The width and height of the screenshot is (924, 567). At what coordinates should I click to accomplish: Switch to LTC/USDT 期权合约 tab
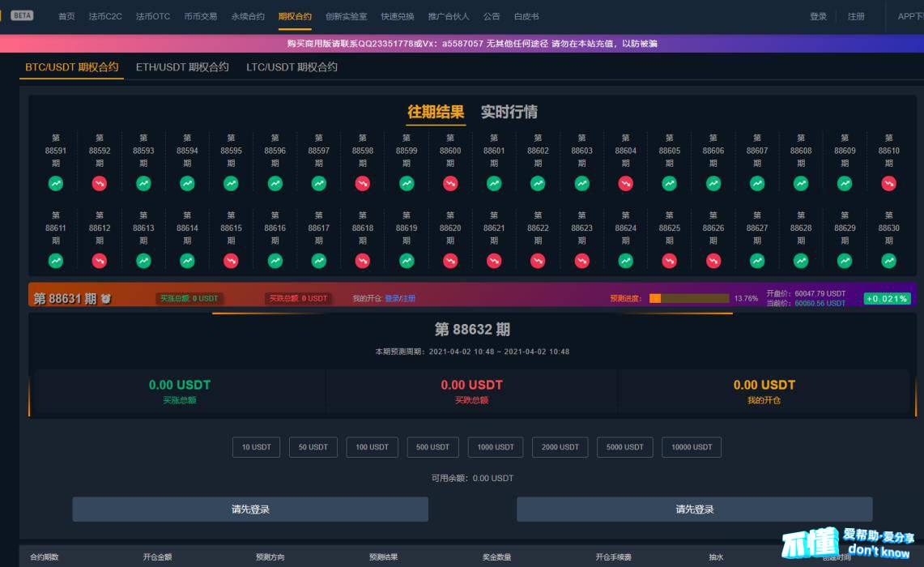[x=292, y=67]
